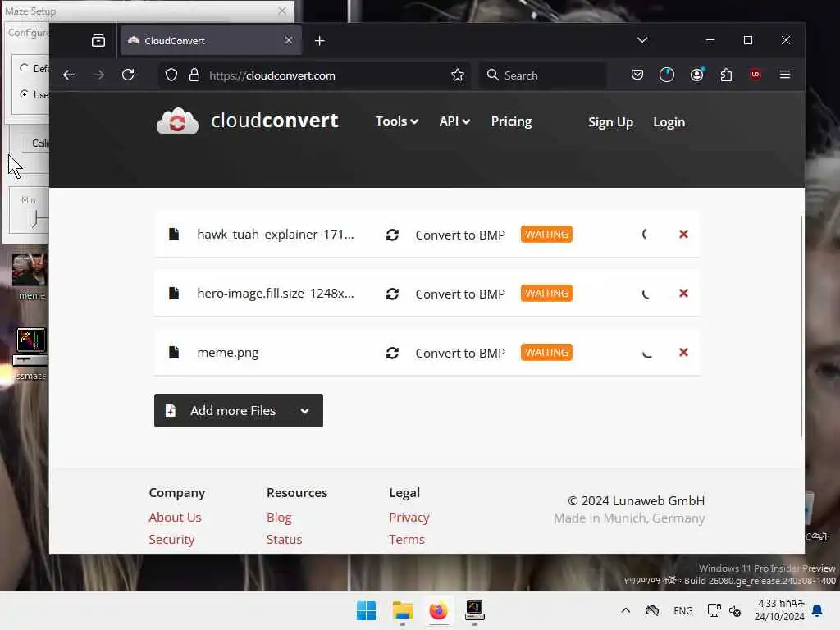Click Convert to BMP for hero-image file
This screenshot has height=630, width=840.
(x=460, y=294)
